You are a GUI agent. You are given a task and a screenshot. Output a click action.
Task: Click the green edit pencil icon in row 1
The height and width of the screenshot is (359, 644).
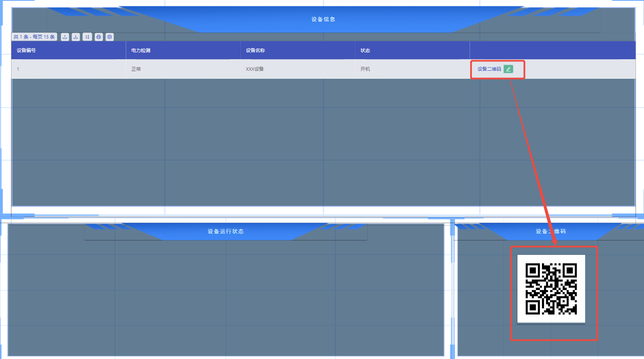point(508,69)
